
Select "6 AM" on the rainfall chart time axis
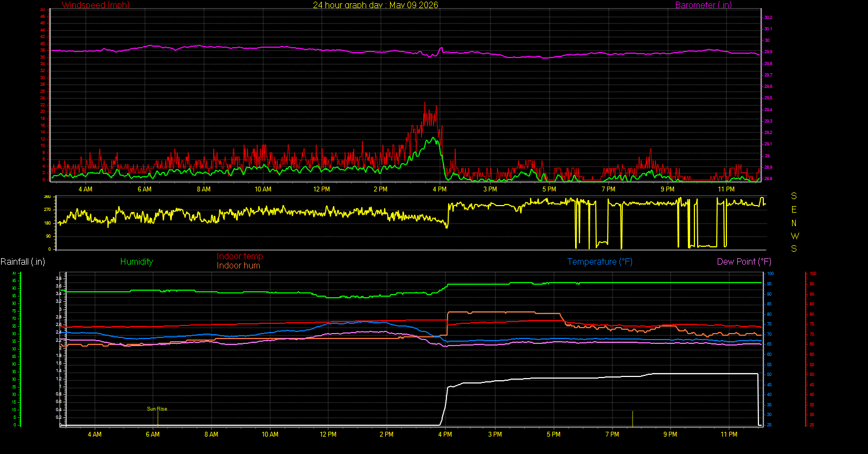click(x=152, y=434)
